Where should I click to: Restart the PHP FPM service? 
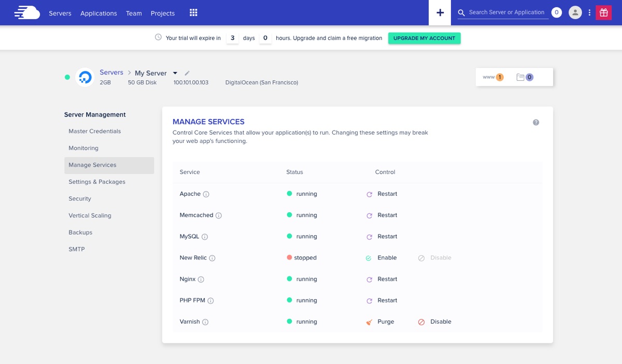point(381,300)
